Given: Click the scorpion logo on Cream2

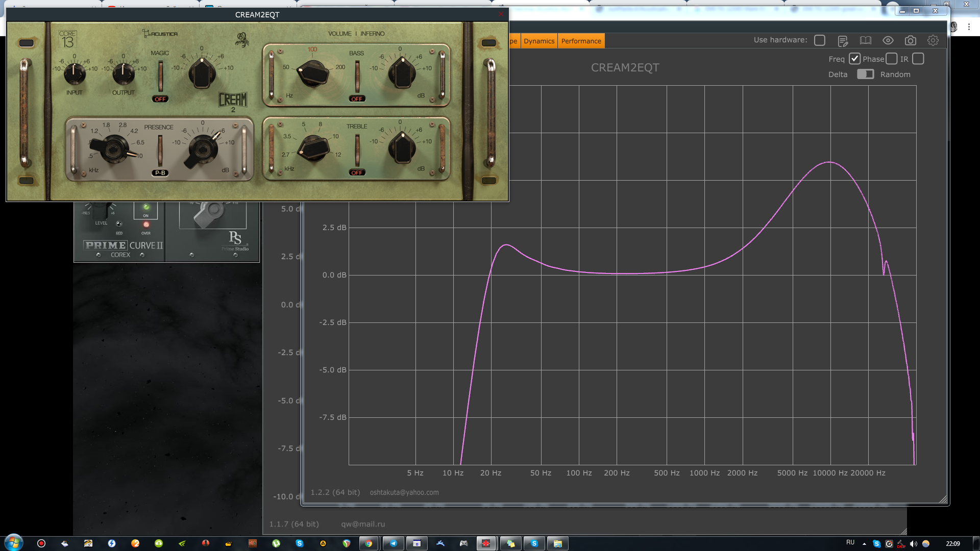Looking at the screenshot, I should 242,40.
